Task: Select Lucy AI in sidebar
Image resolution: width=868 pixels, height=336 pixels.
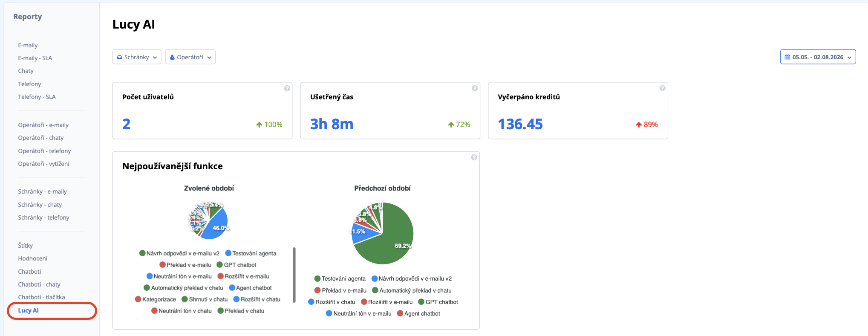Action: click(28, 310)
